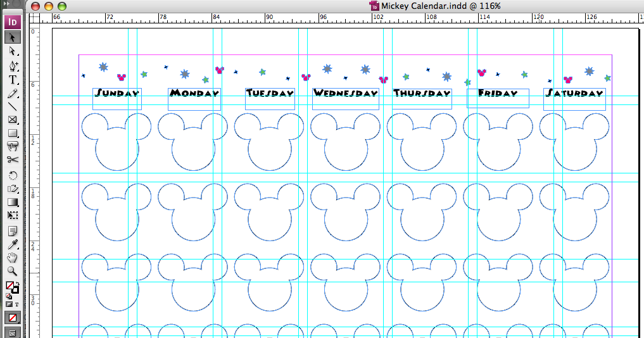This screenshot has width=644, height=338.
Task: Select the Line tool
Action: coord(12,107)
